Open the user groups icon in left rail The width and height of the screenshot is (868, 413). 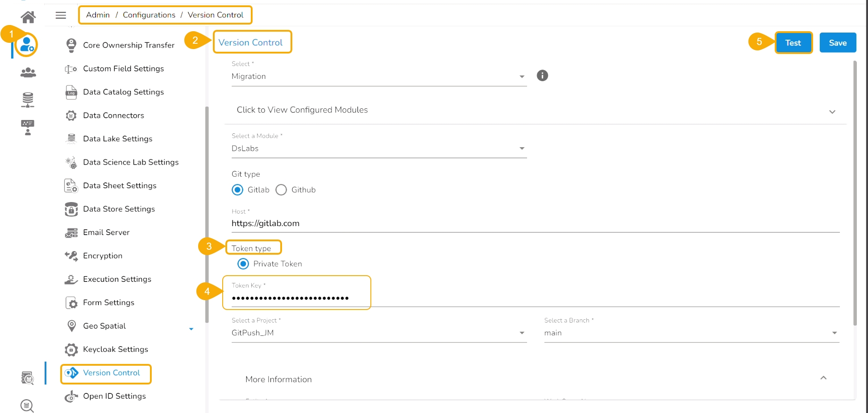tap(28, 72)
